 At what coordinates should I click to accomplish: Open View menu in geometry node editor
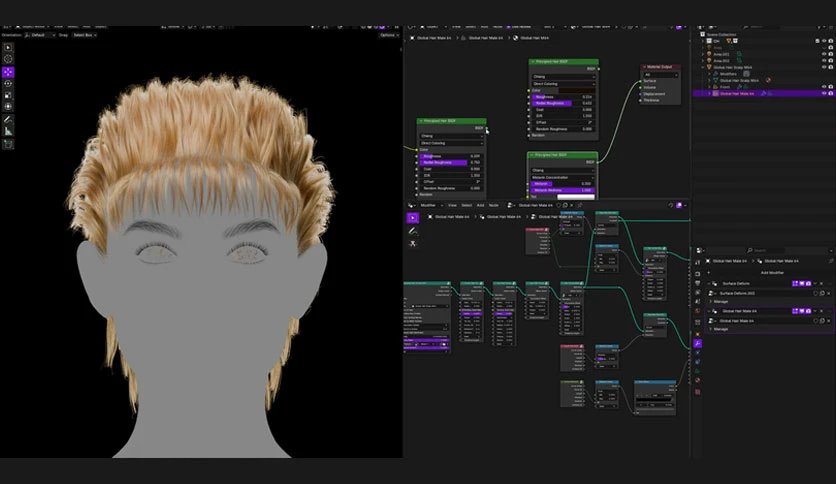point(452,205)
